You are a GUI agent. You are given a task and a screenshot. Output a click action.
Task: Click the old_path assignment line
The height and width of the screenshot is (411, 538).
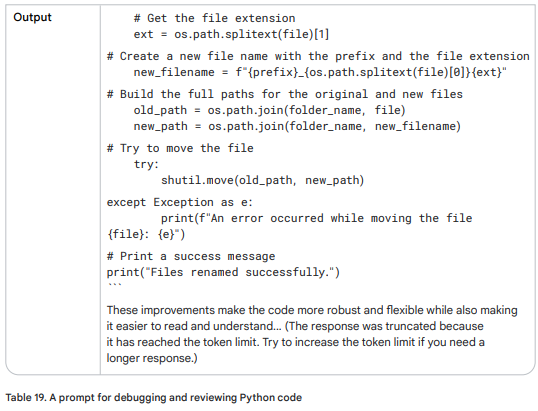270,110
